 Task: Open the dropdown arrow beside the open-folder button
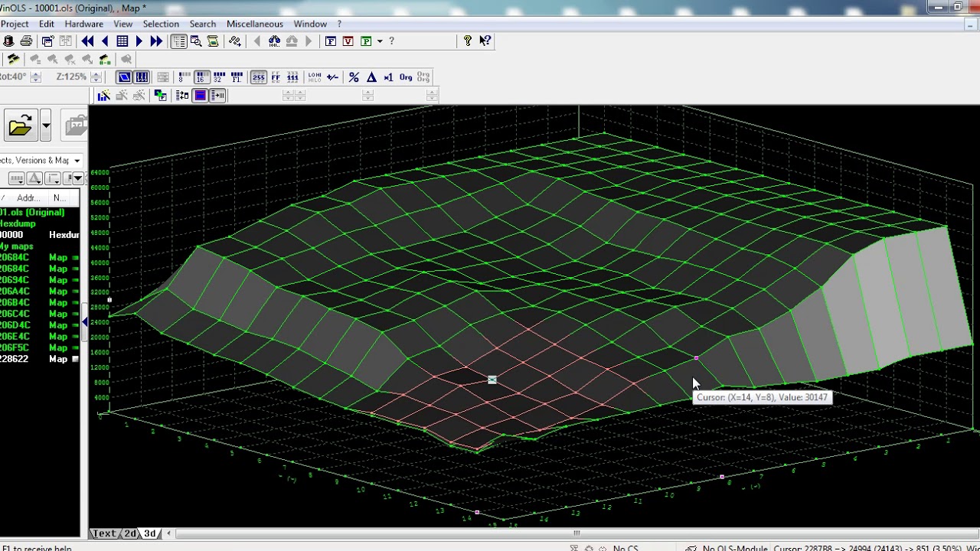[x=46, y=126]
